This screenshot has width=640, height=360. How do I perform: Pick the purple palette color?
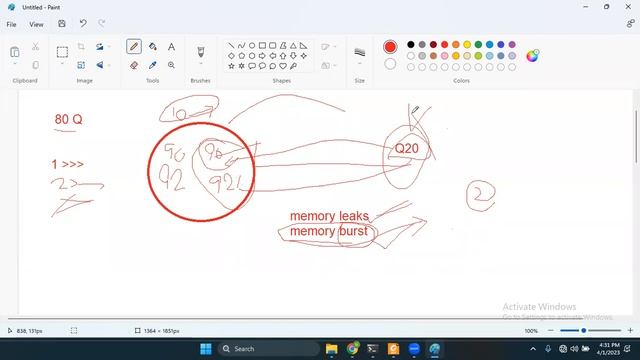point(512,44)
